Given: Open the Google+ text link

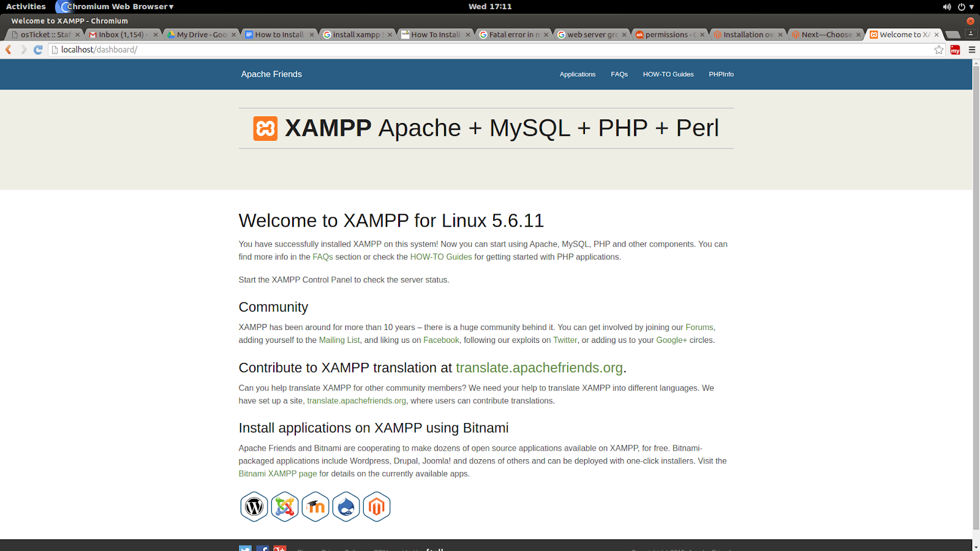Looking at the screenshot, I should [672, 340].
